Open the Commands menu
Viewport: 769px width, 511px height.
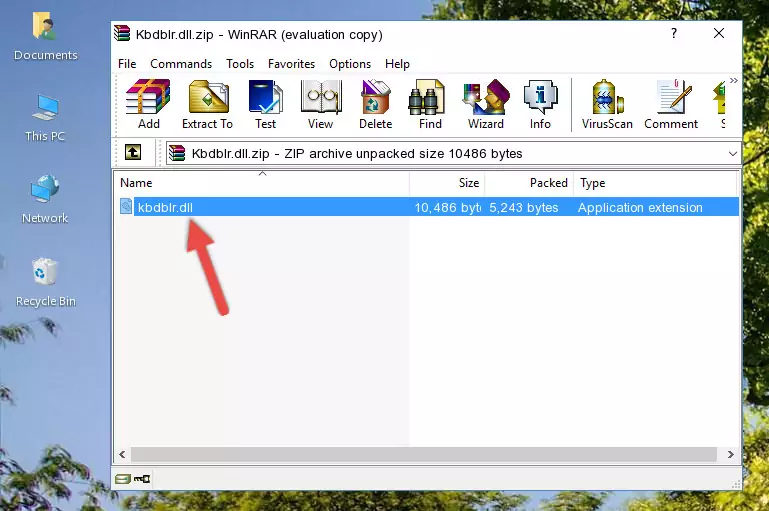tap(181, 64)
